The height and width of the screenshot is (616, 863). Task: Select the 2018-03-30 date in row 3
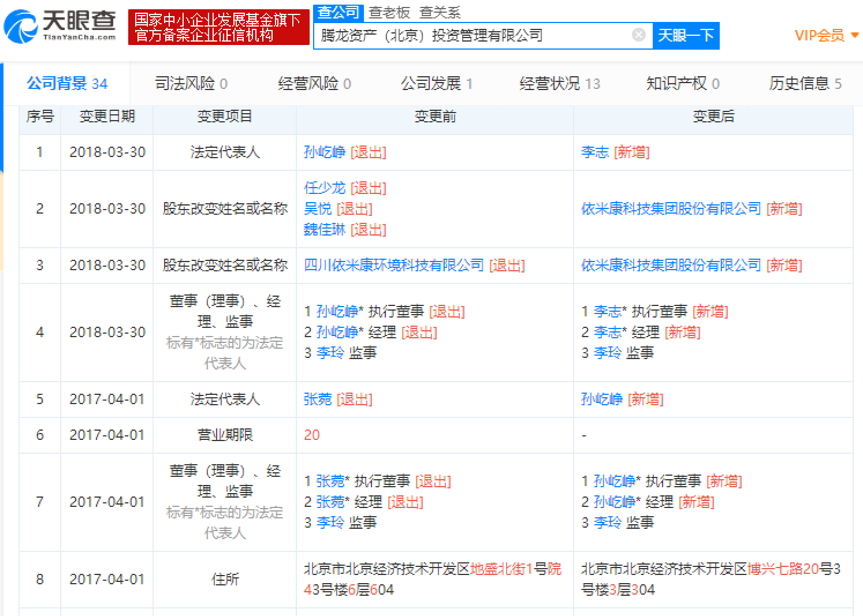pos(107,266)
